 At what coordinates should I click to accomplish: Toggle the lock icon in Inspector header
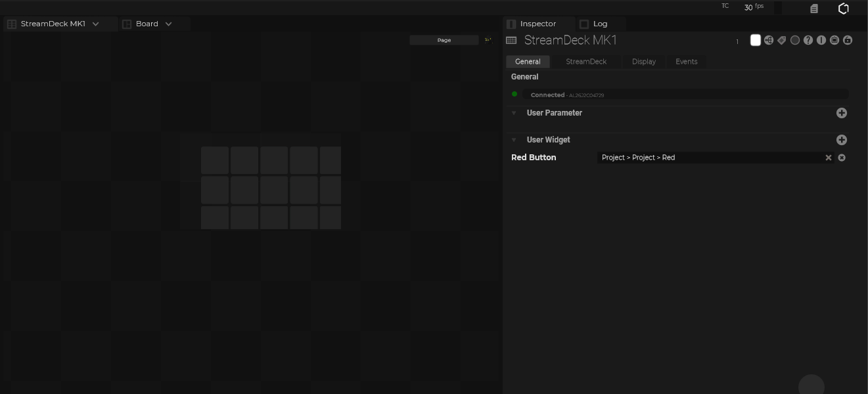pyautogui.click(x=848, y=40)
